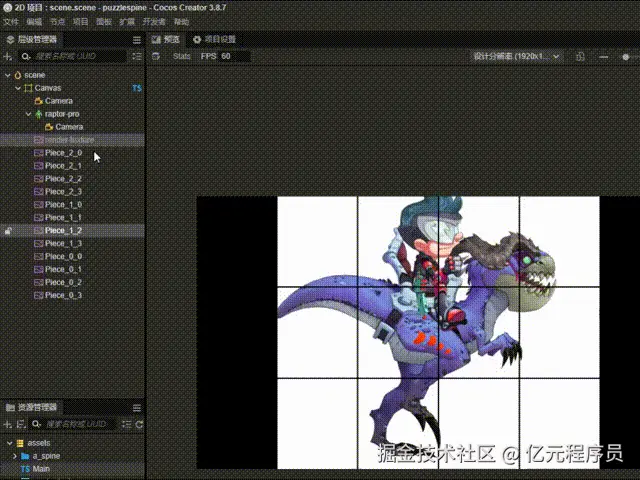Open the hierarchy search type magnifier

(26, 56)
